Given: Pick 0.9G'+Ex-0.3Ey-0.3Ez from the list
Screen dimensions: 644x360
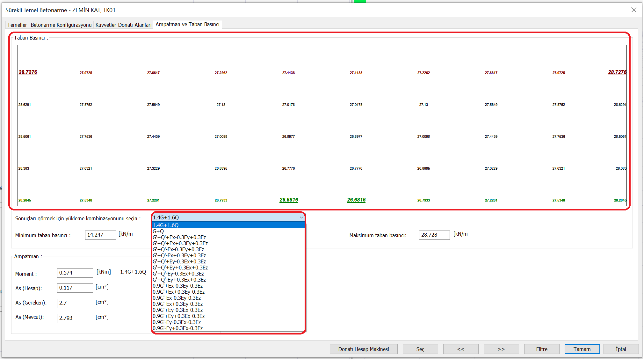Looking at the screenshot, I should point(228,286).
